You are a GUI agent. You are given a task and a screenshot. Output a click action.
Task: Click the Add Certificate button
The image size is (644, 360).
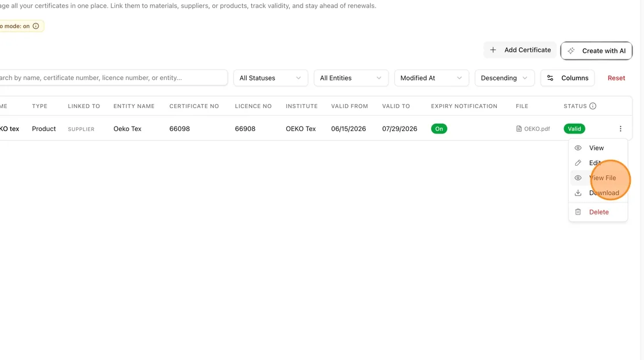point(520,49)
